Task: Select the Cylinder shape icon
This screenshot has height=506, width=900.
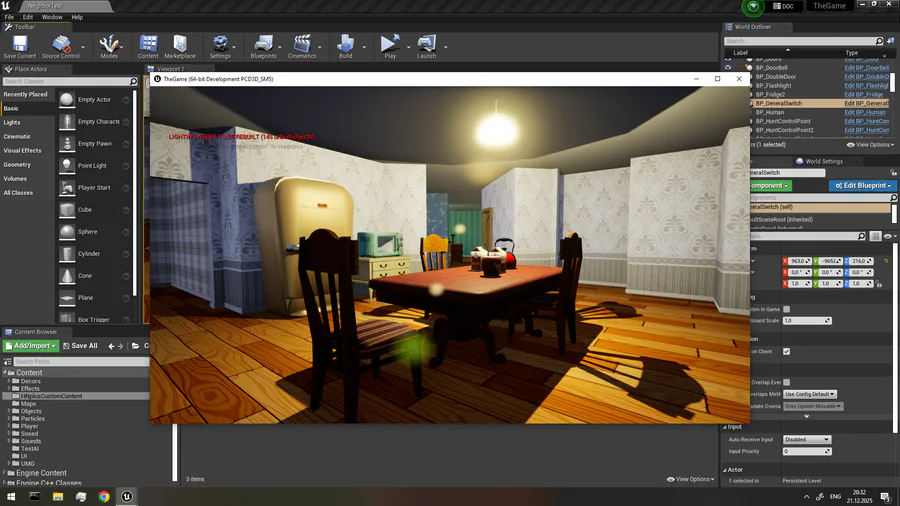Action: coord(67,254)
